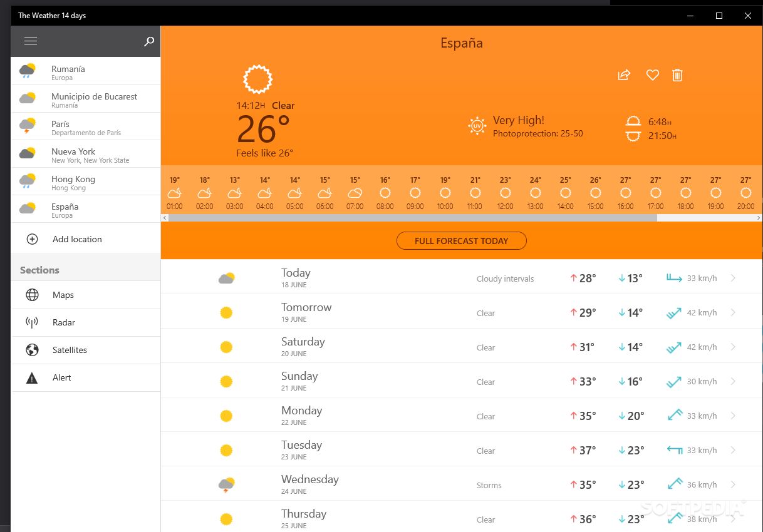Click the París storm weather icon
Viewport: 763px width, 532px height.
click(27, 126)
